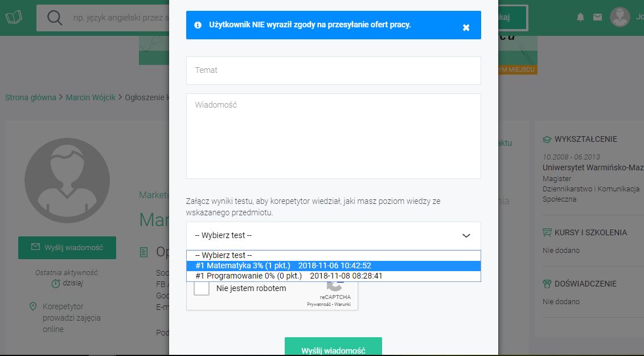Click the info icon in the blue alert
644x356 pixels.
click(x=198, y=25)
